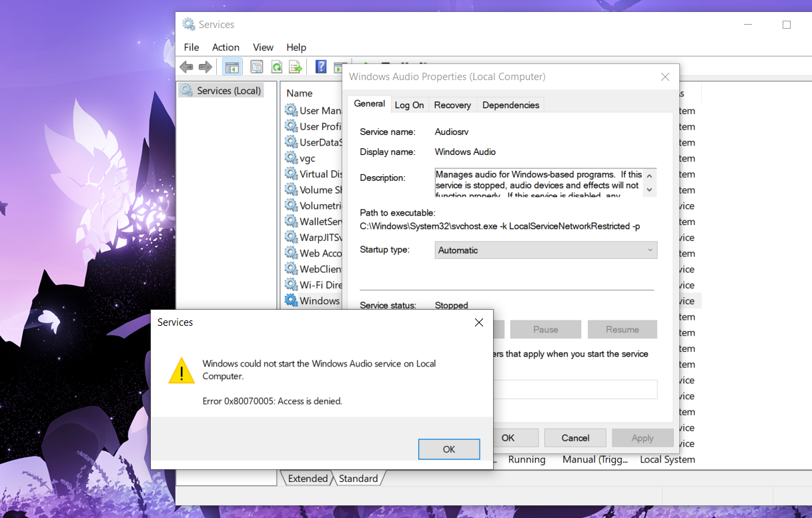Maximize the Services window
This screenshot has height=518, width=812.
coord(787,25)
